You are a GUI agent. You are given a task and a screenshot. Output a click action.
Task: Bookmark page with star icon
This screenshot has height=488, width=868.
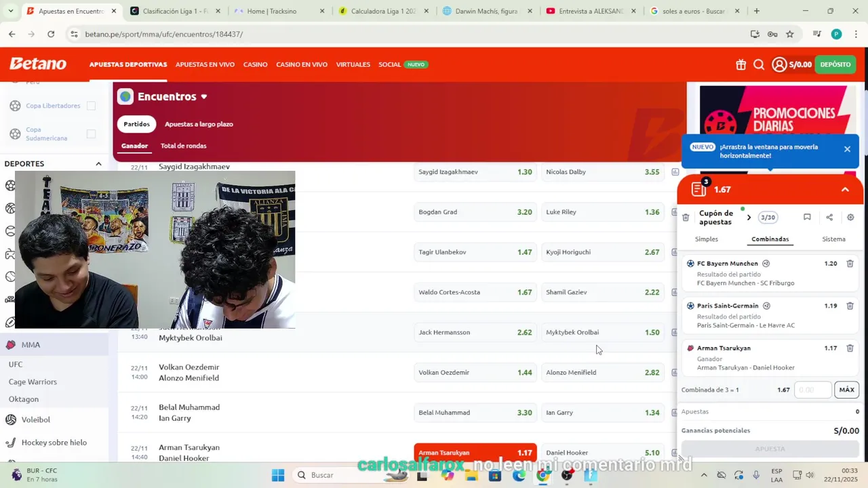[x=790, y=34]
